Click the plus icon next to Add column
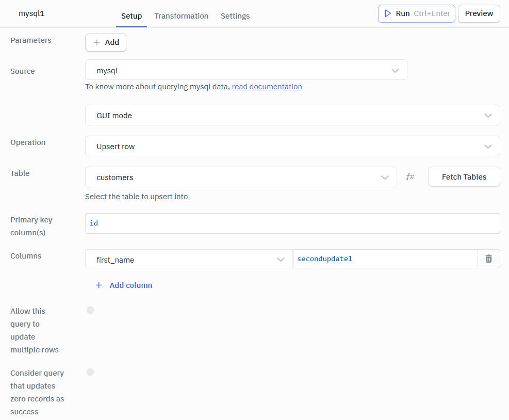This screenshot has height=420, width=509. [98, 285]
